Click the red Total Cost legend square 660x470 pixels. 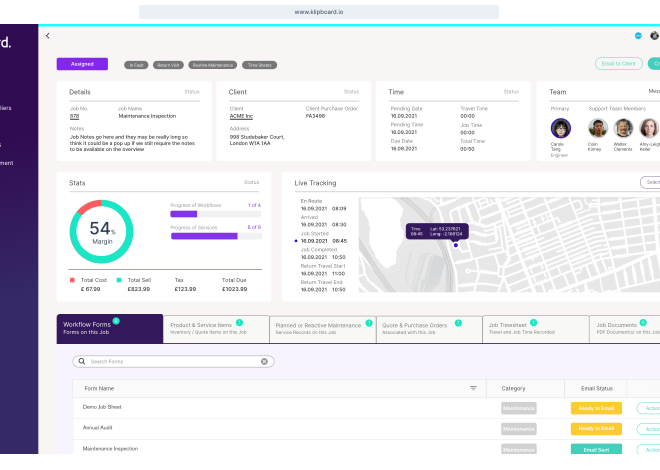click(x=72, y=280)
